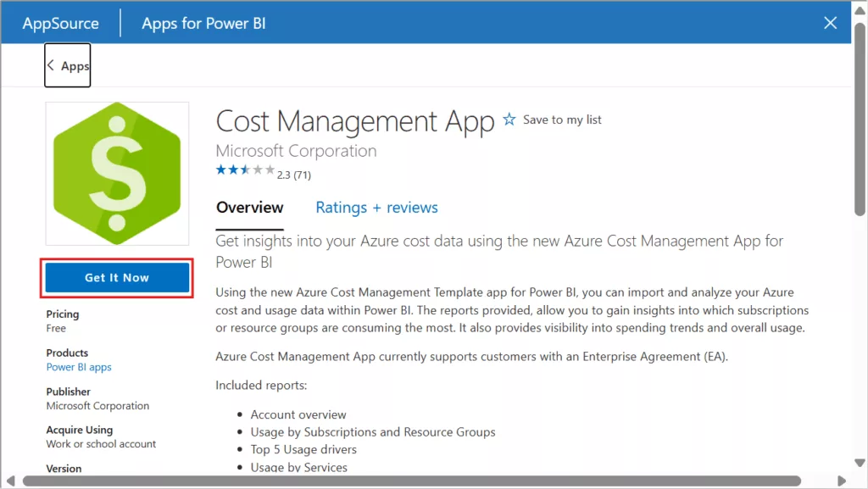Click Usage by Subscriptions and Resource Groups
This screenshot has width=868, height=489.
click(x=373, y=432)
